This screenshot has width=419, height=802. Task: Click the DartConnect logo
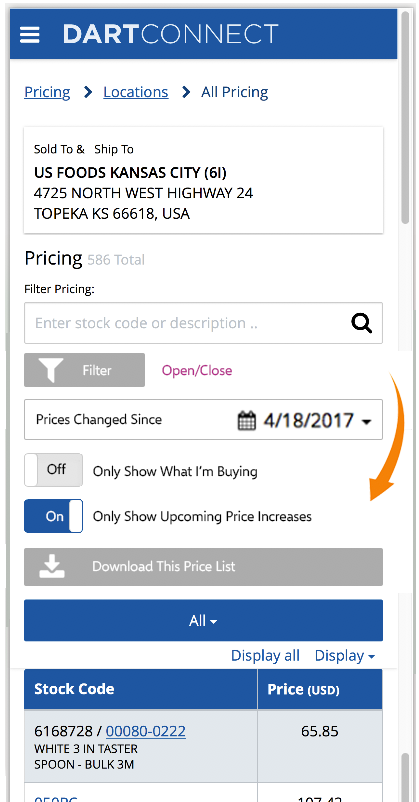[x=170, y=34]
